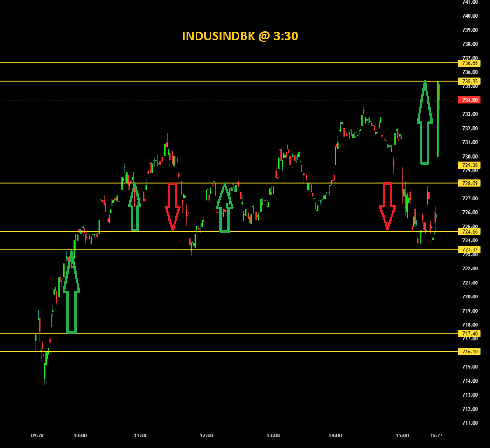Click the green up arrow rising from 717.40

click(71, 294)
